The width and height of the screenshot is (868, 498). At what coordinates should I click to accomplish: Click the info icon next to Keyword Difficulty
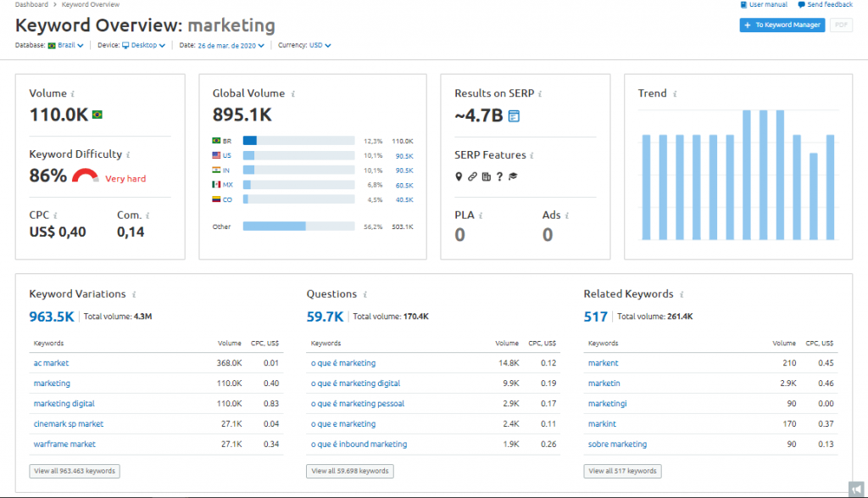[x=128, y=155]
